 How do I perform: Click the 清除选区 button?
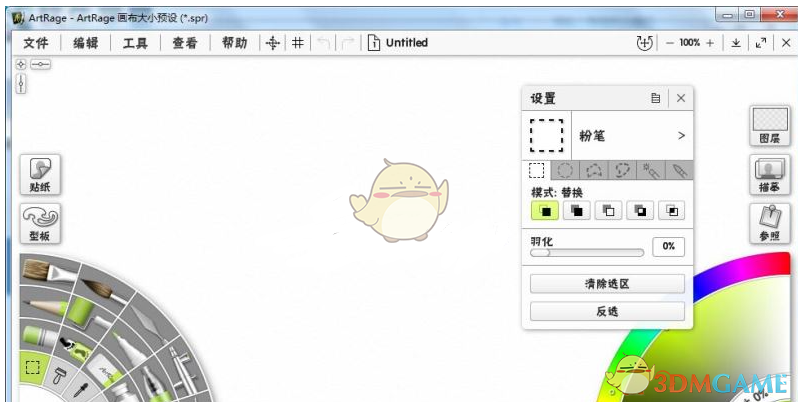[x=607, y=285]
